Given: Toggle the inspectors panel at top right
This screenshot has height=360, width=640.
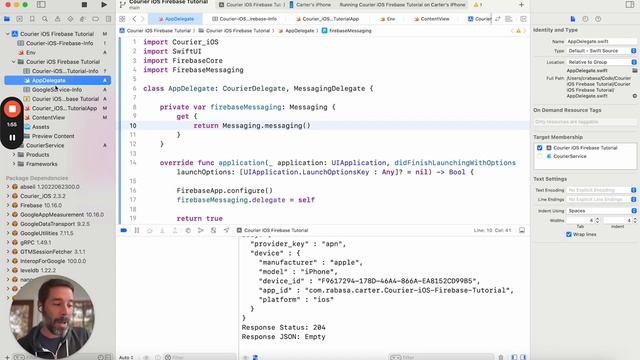Looking at the screenshot, I should tap(629, 5).
